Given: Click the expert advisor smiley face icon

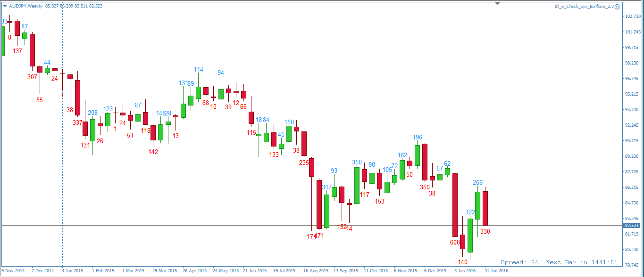Looking at the screenshot, I should (618, 6).
